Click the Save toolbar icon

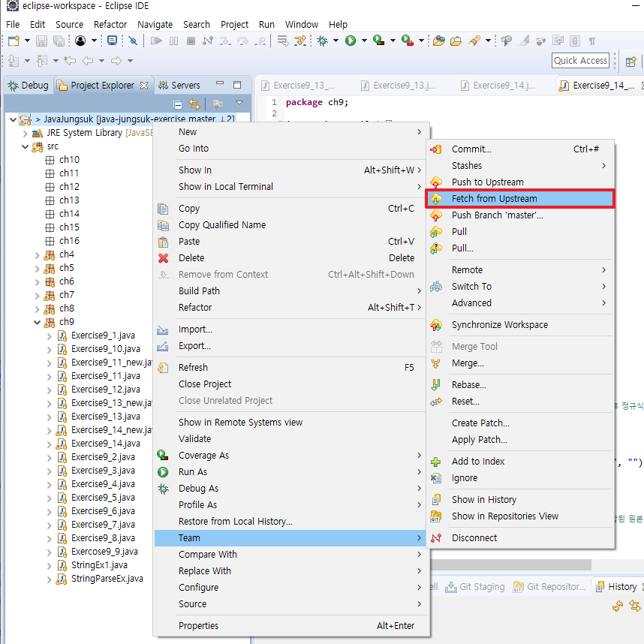(x=41, y=41)
